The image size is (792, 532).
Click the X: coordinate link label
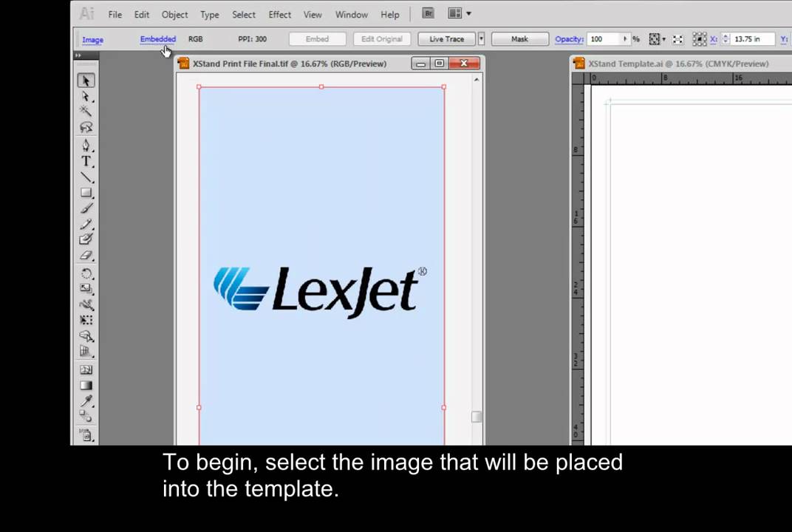pos(714,39)
